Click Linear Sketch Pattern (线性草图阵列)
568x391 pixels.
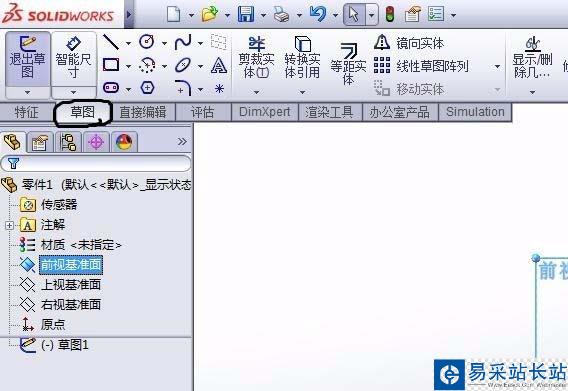(421, 66)
